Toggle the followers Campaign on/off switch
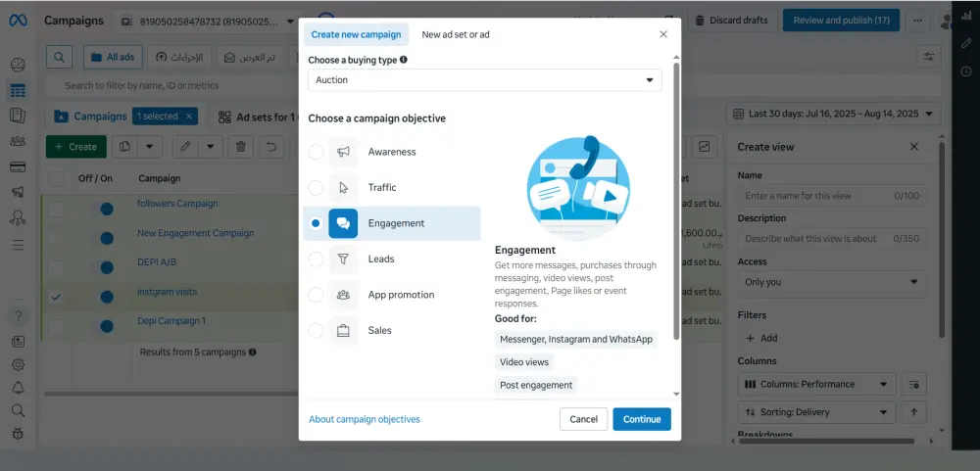The height and width of the screenshot is (471, 980). coord(101,209)
